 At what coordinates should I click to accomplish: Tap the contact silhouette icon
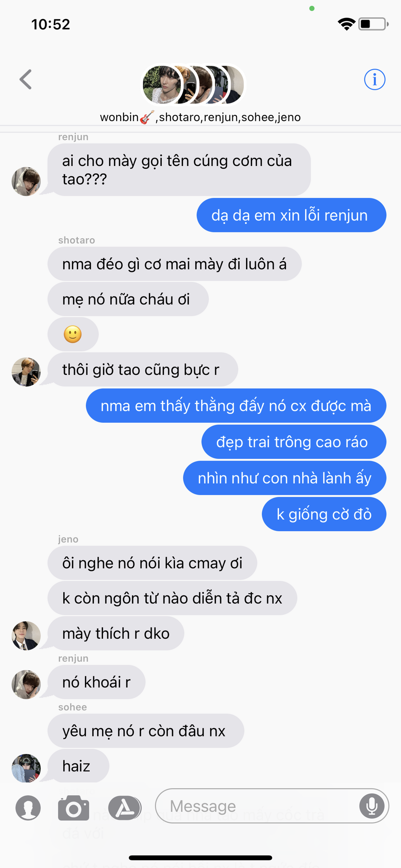[28, 808]
